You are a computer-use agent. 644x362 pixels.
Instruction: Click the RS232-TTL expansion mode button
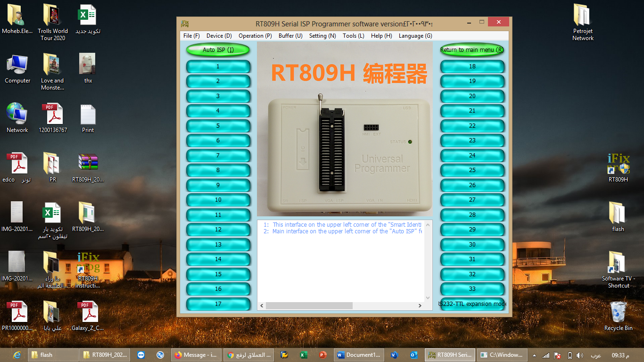click(472, 304)
